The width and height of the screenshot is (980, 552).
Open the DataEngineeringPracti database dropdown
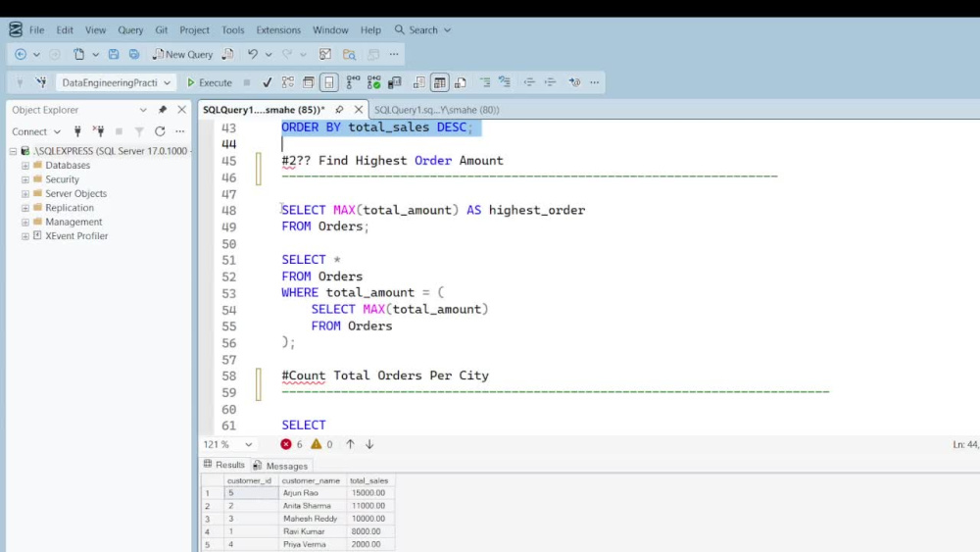tap(116, 82)
